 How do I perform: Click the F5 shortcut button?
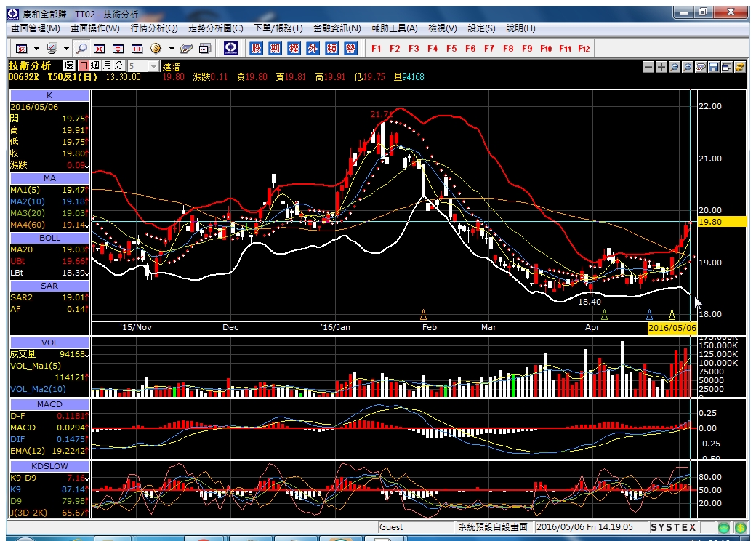click(451, 48)
